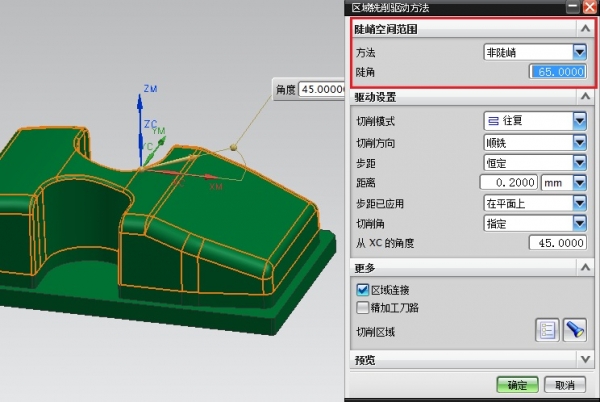Collapse the 驱动设置 section
The height and width of the screenshot is (402, 600).
click(585, 96)
